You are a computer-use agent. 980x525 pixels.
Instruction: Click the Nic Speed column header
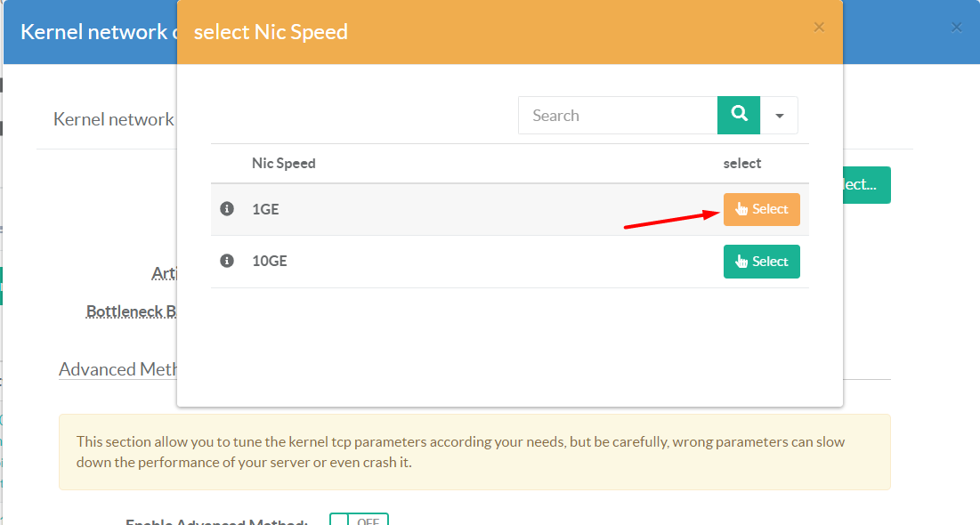(284, 164)
